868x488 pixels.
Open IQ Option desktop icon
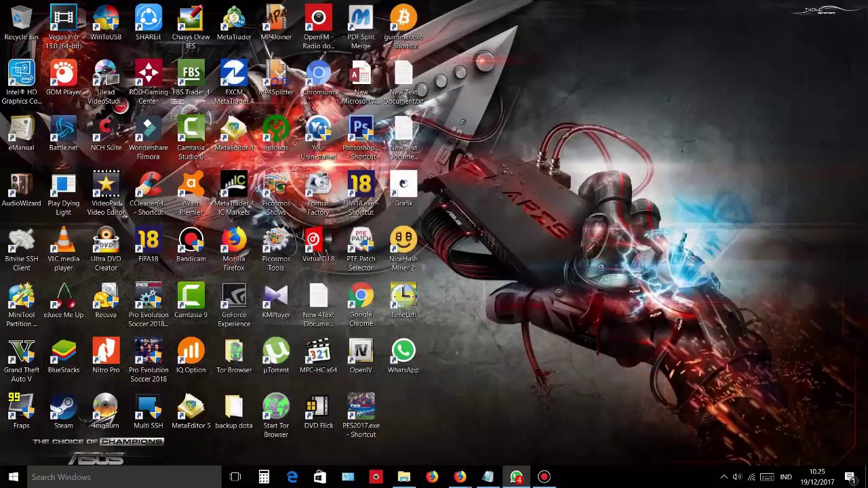tap(191, 356)
